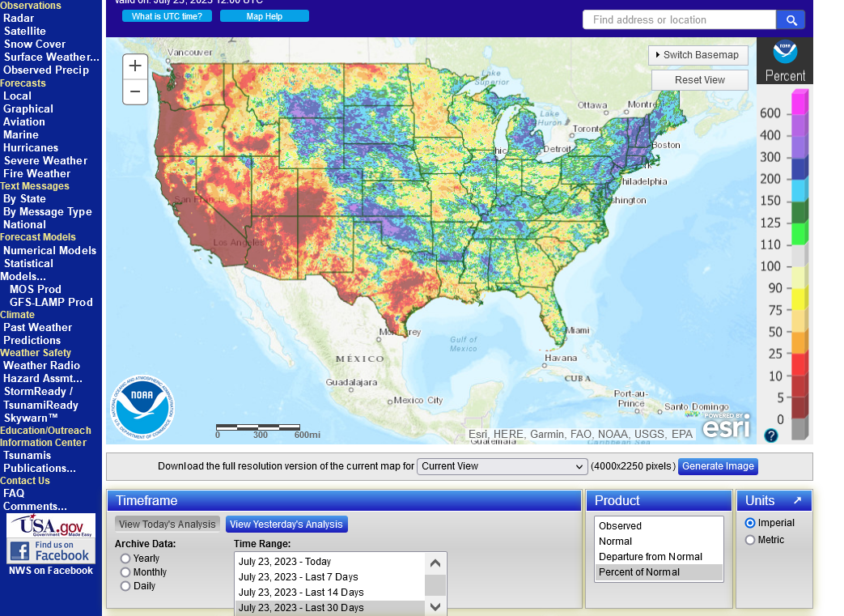Zoom in on the precipitation map

(135, 66)
